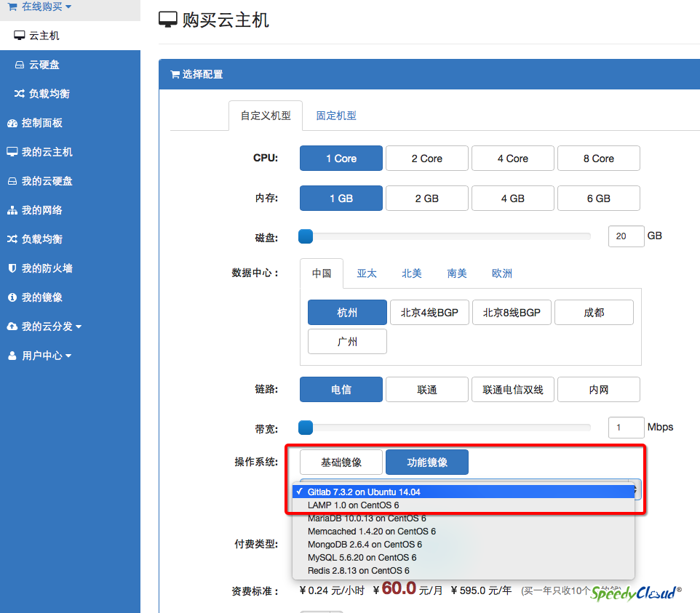Click the monitor icon beside 购买云主机 title
The image size is (700, 613).
pyautogui.click(x=168, y=20)
